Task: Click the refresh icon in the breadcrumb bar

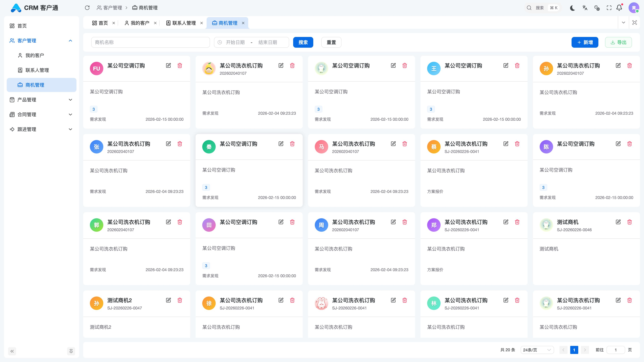Action: click(x=87, y=8)
